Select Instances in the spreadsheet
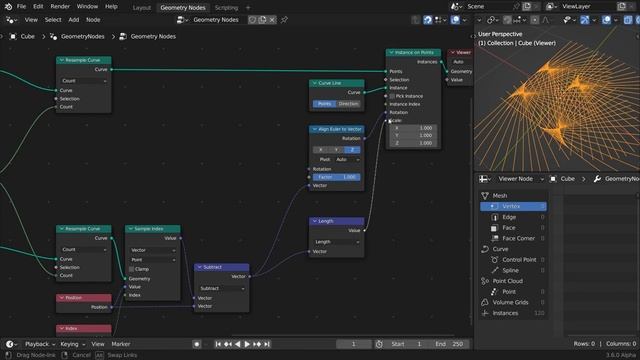The width and height of the screenshot is (640, 360). [513, 313]
